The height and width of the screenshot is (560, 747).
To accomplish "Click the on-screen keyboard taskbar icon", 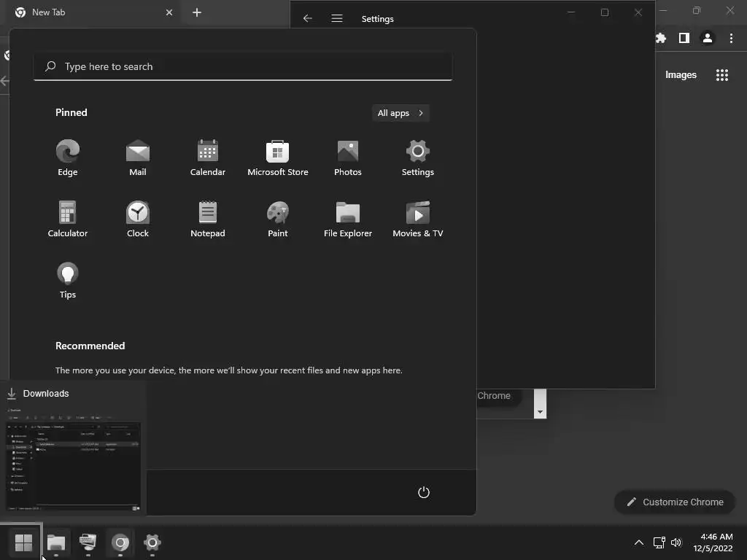I will [88, 542].
